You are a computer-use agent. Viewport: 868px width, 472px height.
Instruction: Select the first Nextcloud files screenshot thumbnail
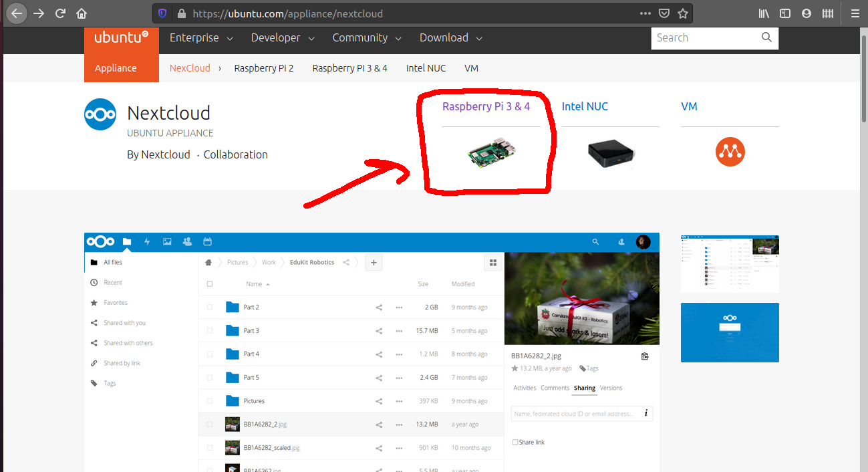pyautogui.click(x=730, y=263)
